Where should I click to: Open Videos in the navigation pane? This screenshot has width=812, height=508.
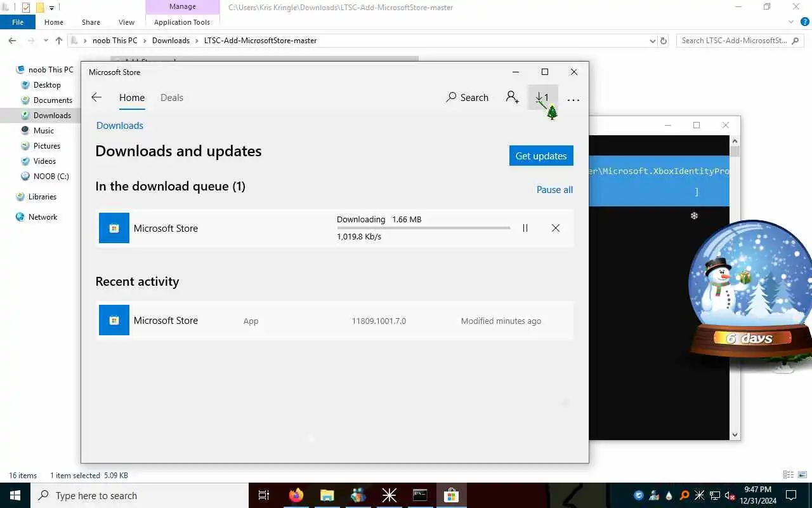click(x=44, y=161)
